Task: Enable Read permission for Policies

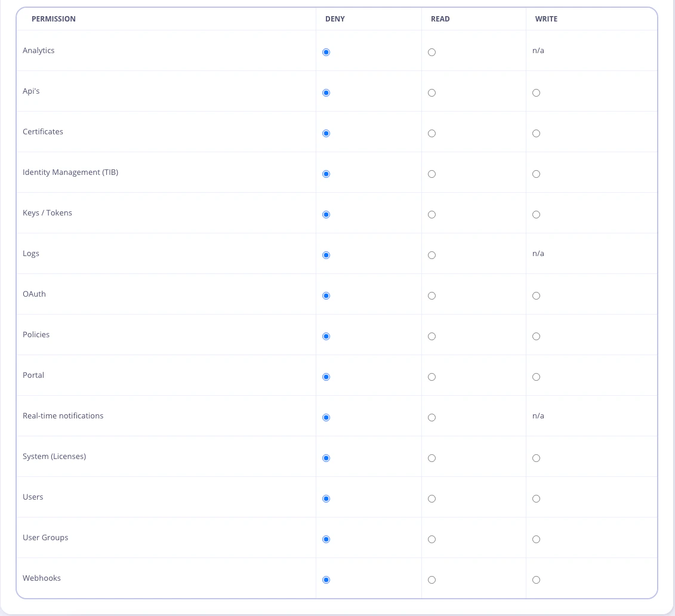Action: pos(431,336)
